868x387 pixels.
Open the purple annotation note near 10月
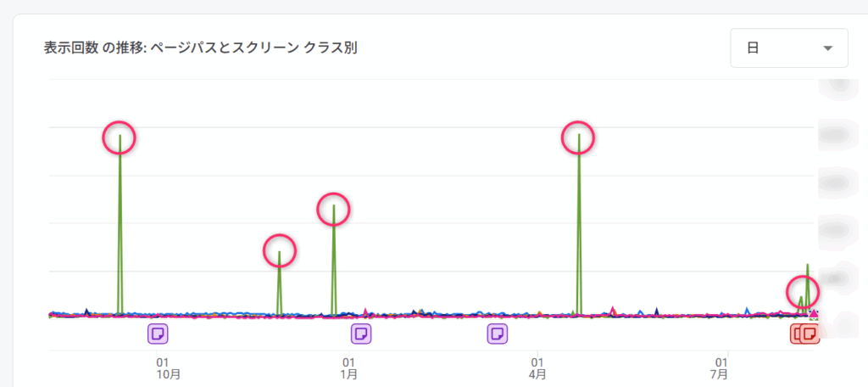point(158,334)
